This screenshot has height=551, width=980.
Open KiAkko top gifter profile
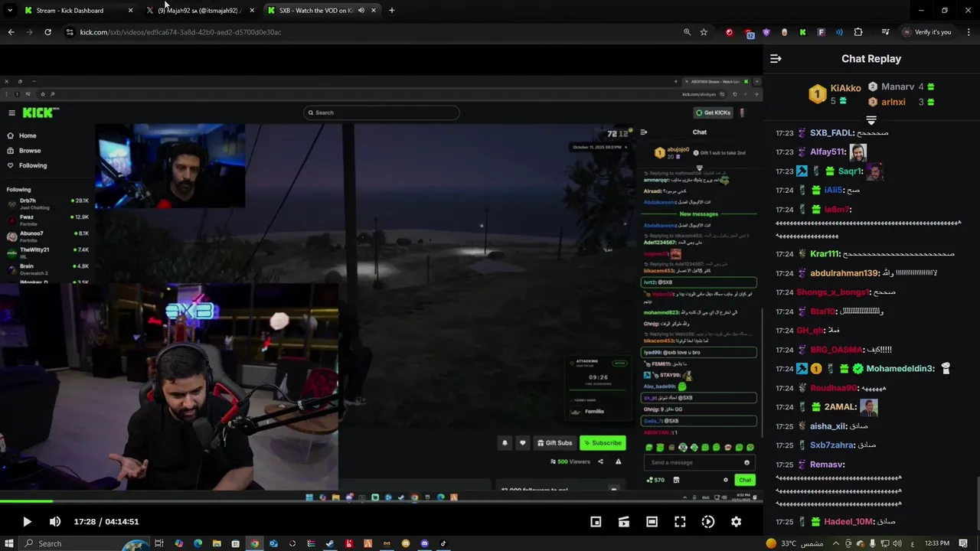click(836, 94)
